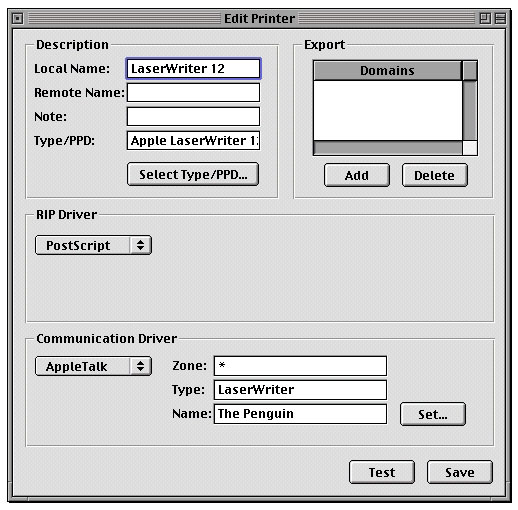Save the printer settings
518x510 pixels.
(x=460, y=472)
